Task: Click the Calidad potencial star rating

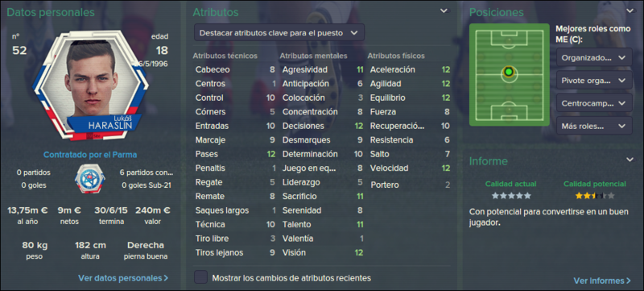Action: point(595,196)
